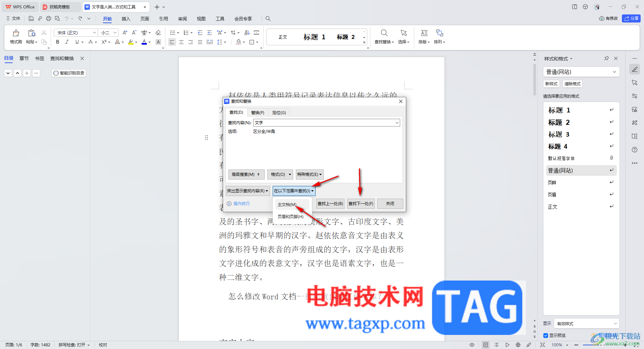Switch to the Go To (定位G) tab
The height and width of the screenshot is (349, 644).
pos(279,112)
